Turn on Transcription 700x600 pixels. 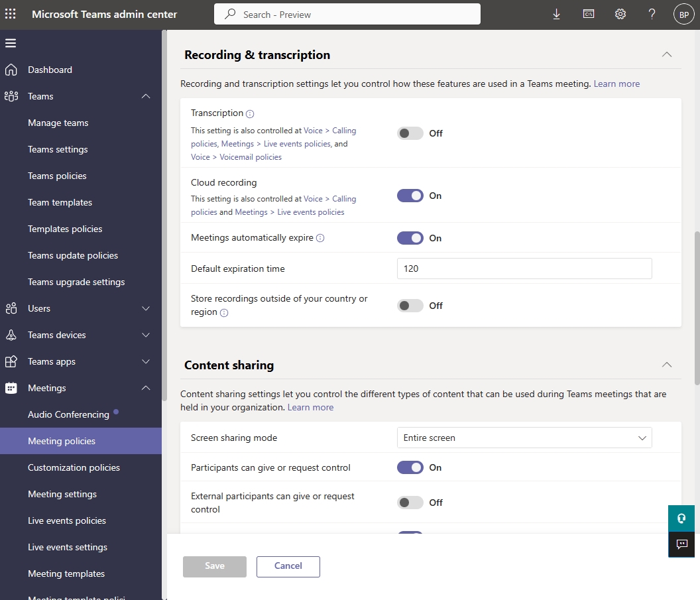click(x=410, y=133)
